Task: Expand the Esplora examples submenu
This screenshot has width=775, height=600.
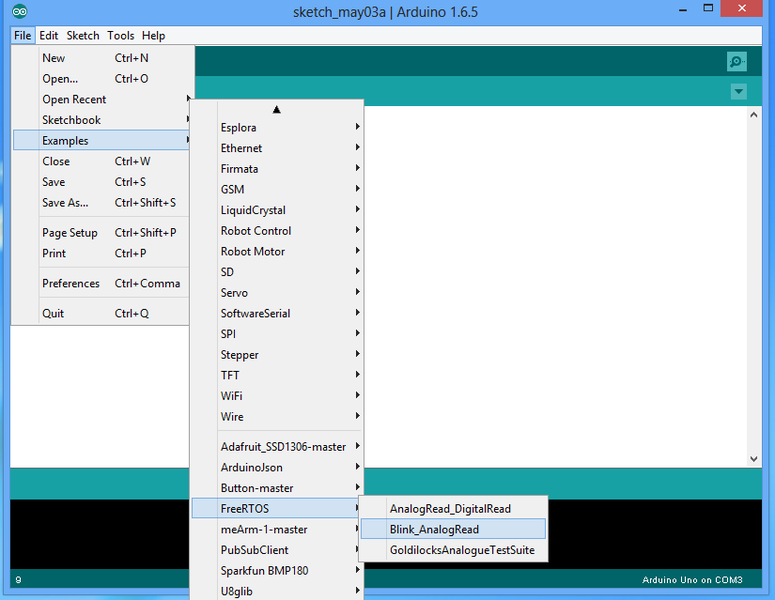Action: [277, 128]
